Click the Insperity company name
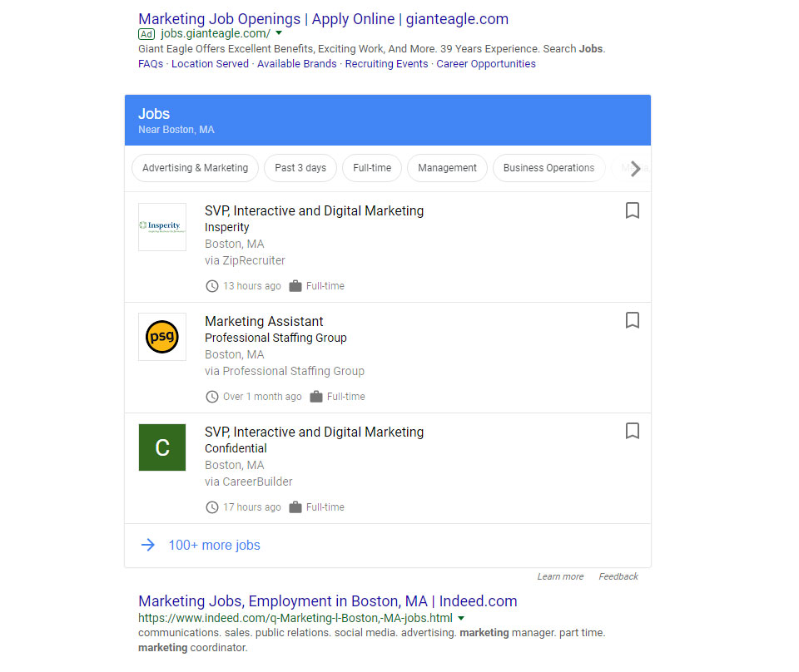The image size is (799, 672). [226, 228]
